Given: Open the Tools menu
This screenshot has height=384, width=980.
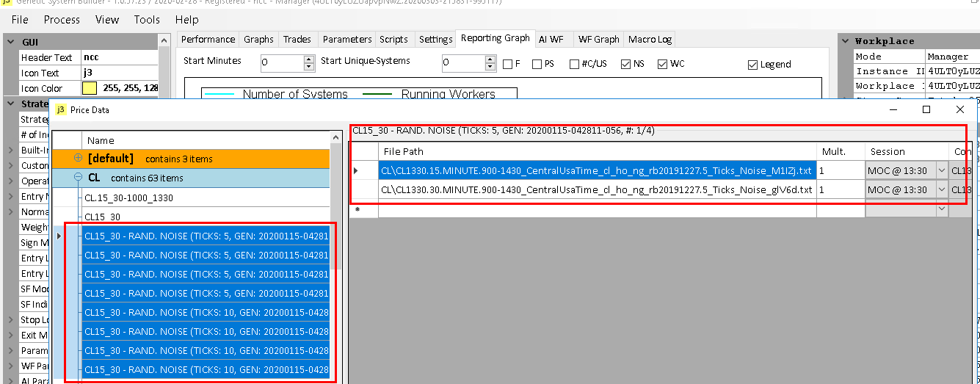Looking at the screenshot, I should [146, 20].
